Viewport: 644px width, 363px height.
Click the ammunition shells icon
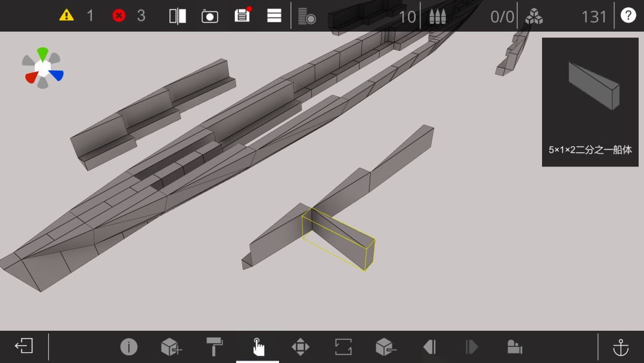click(x=438, y=17)
